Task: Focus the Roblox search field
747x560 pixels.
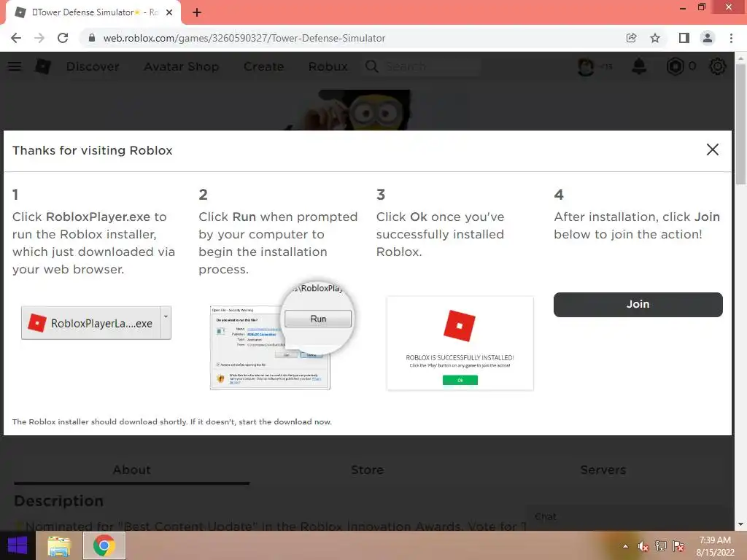Action: click(431, 66)
